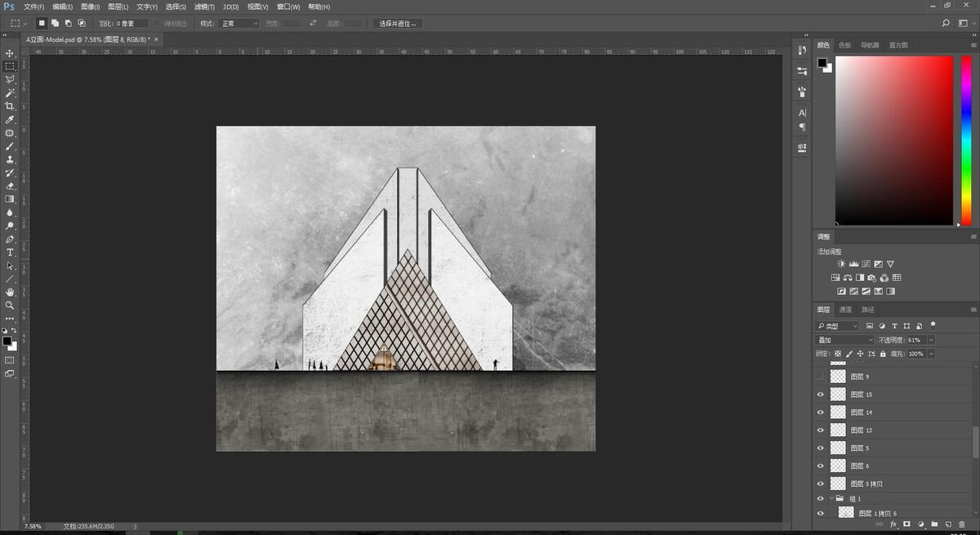Image resolution: width=980 pixels, height=535 pixels.
Task: Select the Crop tool
Action: pos(10,106)
